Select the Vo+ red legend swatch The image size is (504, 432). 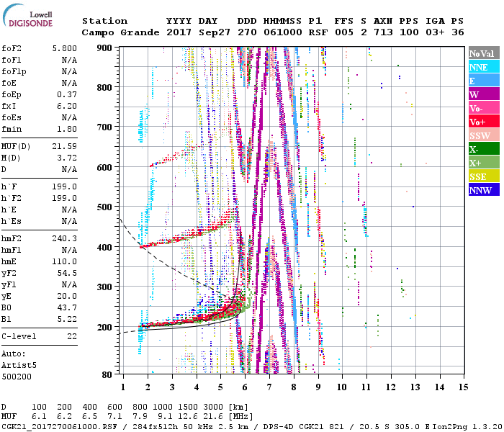(484, 122)
